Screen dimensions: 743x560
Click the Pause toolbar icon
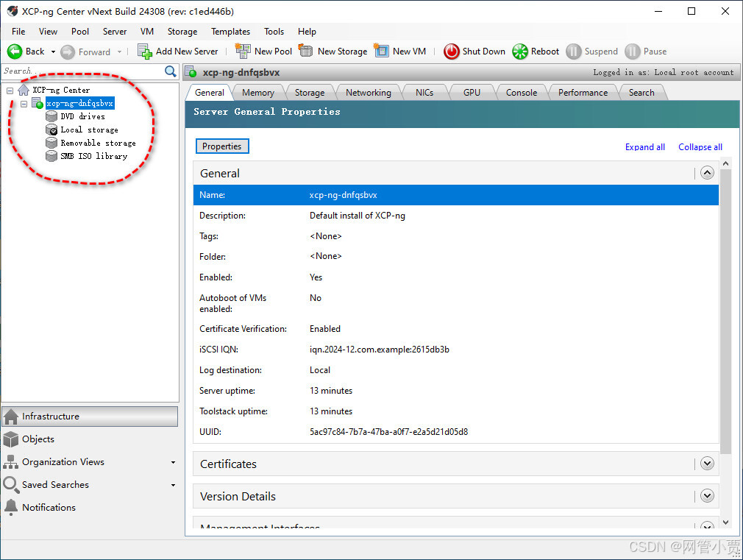632,52
